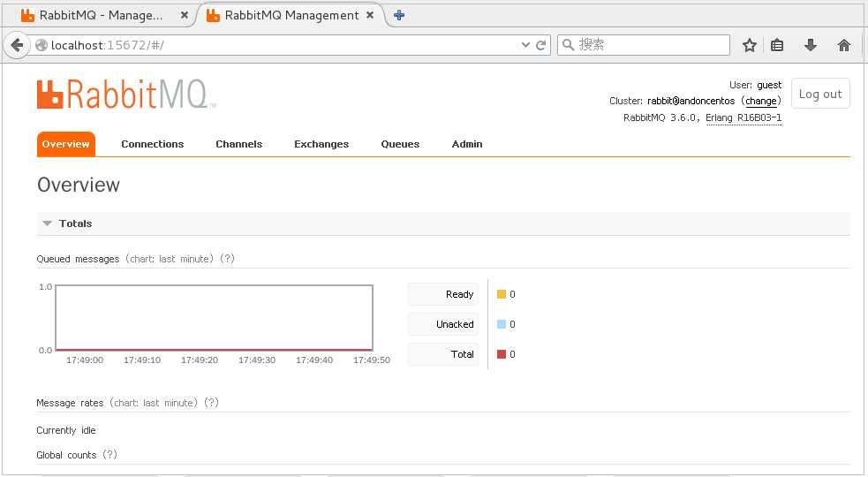Open help (?) for Queued messages
This screenshot has width=868, height=477.
tap(228, 259)
